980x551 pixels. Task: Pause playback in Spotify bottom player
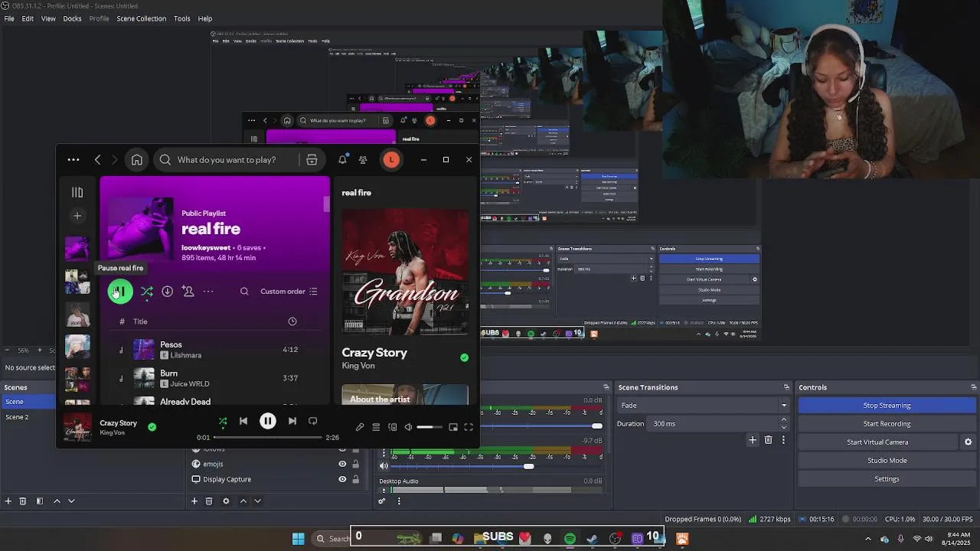(268, 421)
